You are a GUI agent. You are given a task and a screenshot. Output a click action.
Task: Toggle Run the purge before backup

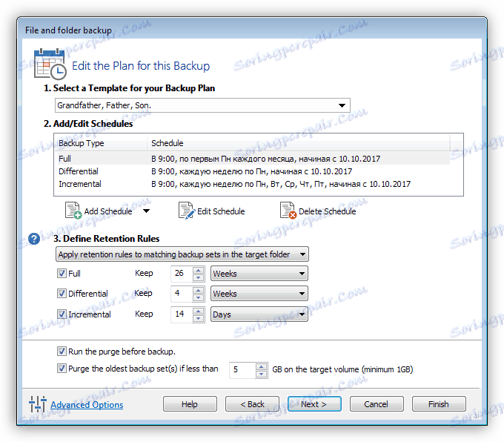coord(62,351)
